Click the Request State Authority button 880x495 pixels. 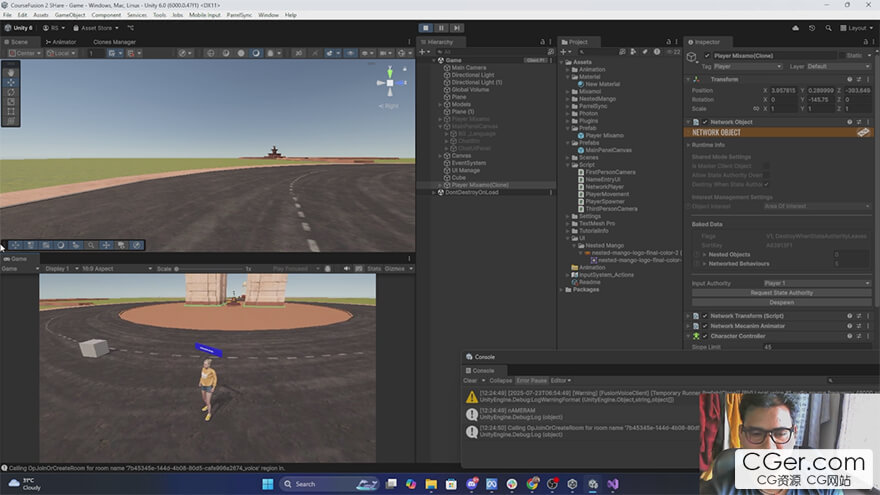click(x=781, y=293)
